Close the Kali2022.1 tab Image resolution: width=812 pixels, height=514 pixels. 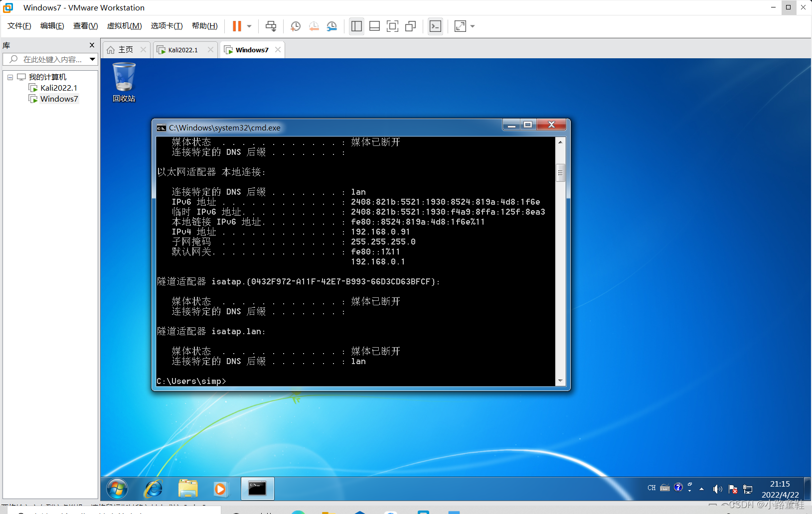pos(210,50)
